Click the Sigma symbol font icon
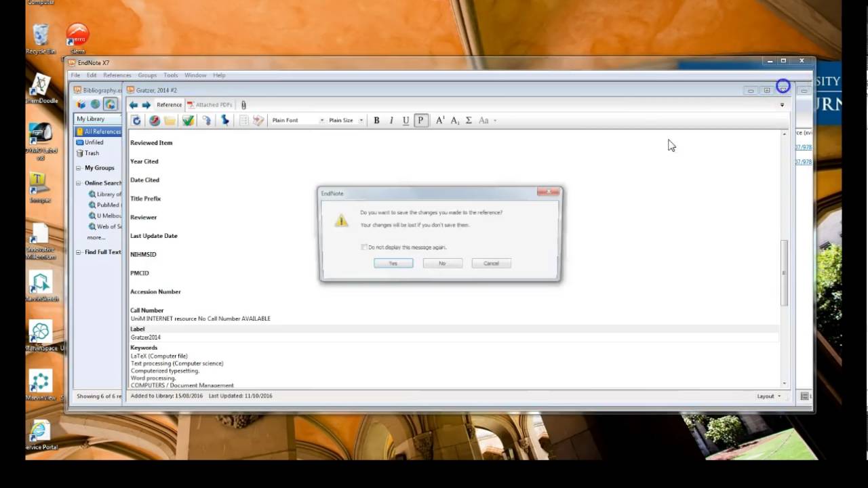 coord(469,121)
